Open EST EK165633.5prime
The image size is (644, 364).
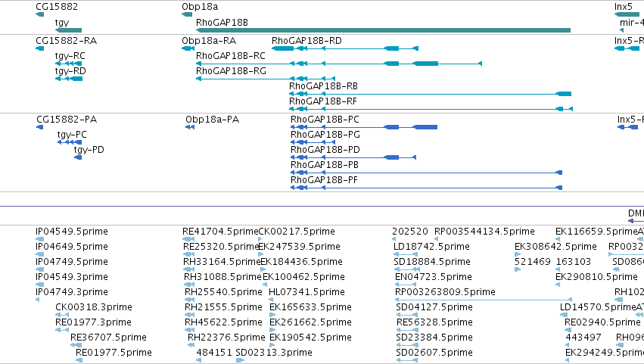click(x=310, y=308)
